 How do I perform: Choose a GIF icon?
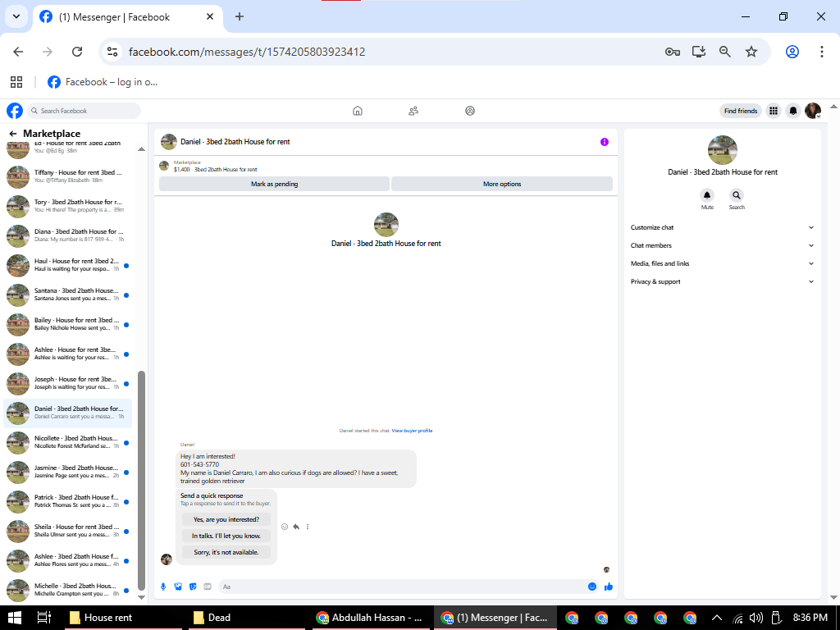pyautogui.click(x=208, y=587)
